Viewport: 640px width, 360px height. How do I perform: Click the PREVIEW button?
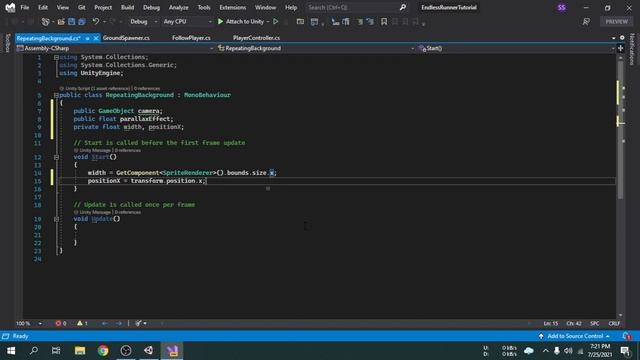pyautogui.click(x=616, y=21)
